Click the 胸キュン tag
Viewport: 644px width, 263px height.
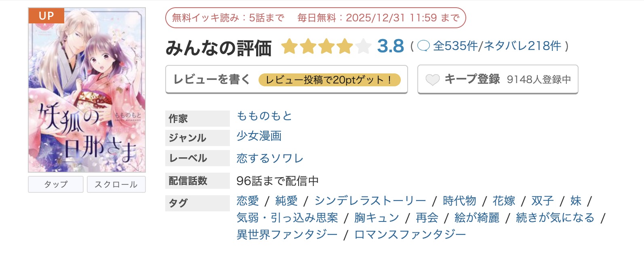377,218
